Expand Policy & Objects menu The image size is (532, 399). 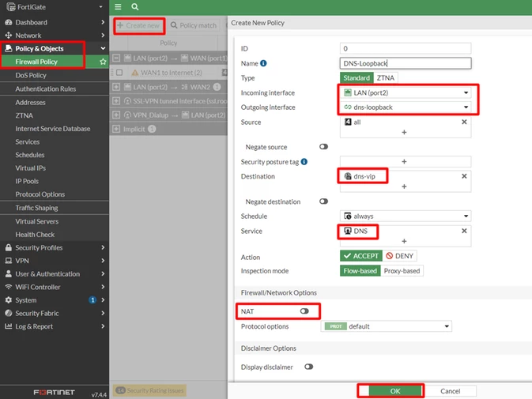[55, 48]
